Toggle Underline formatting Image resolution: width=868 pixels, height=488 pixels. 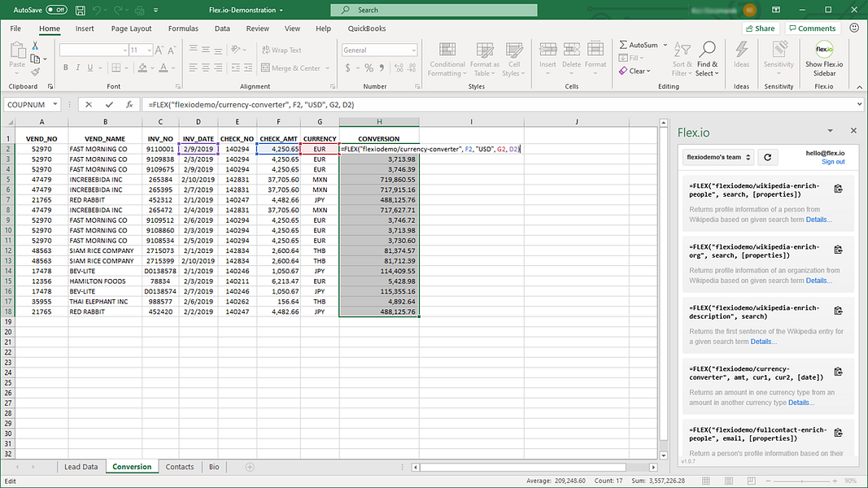click(89, 68)
